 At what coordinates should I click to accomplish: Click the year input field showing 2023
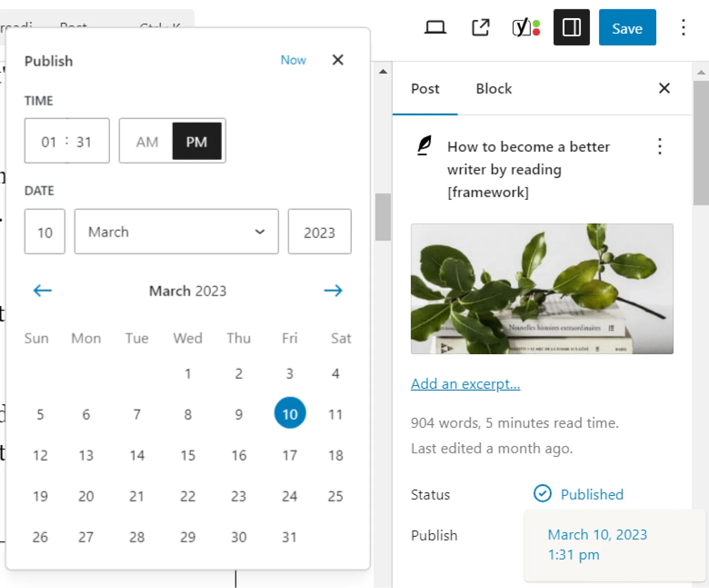click(319, 232)
